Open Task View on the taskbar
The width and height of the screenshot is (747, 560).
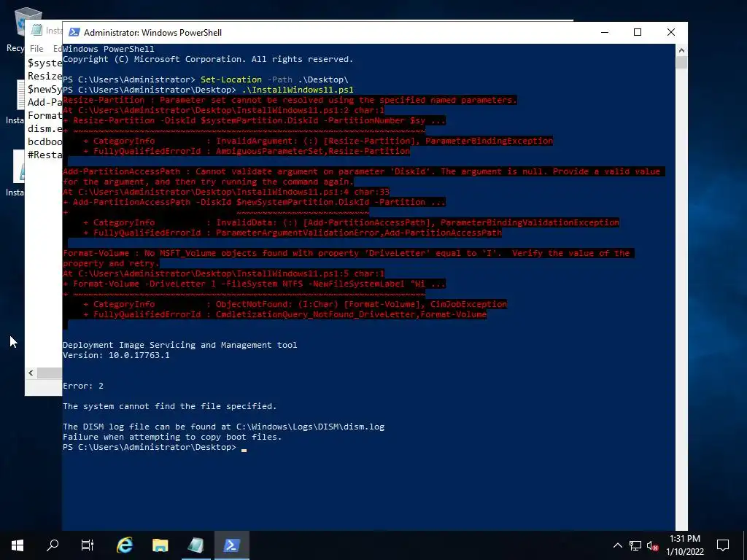pyautogui.click(x=88, y=545)
